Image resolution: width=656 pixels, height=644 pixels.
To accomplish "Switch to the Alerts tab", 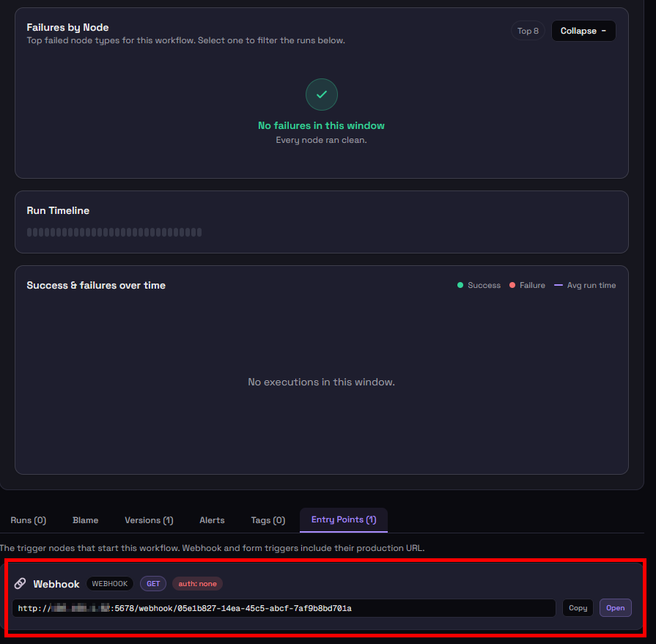I will (x=212, y=520).
